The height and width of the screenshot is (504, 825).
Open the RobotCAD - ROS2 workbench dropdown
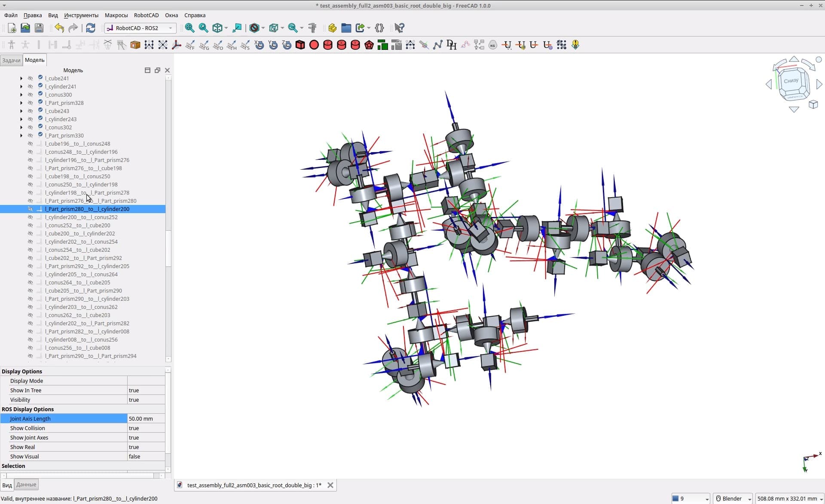pyautogui.click(x=140, y=28)
